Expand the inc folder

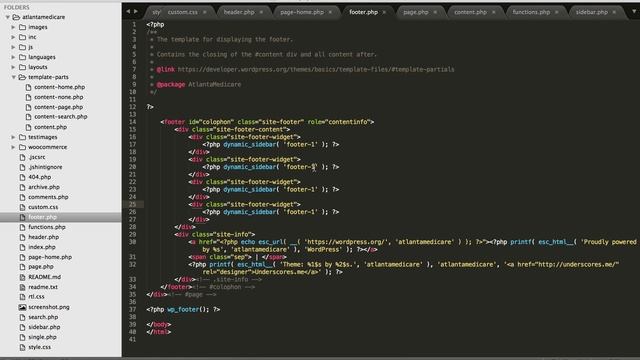click(x=13, y=37)
